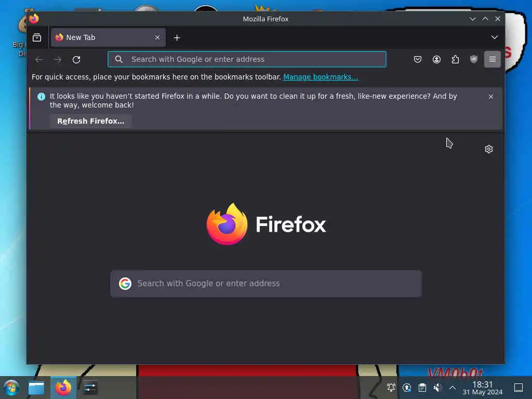Open the volume control tray icon
This screenshot has width=532, height=399.
click(x=437, y=388)
